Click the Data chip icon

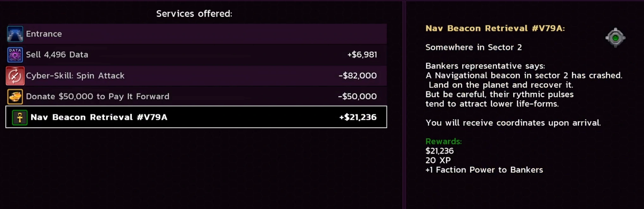pos(15,55)
